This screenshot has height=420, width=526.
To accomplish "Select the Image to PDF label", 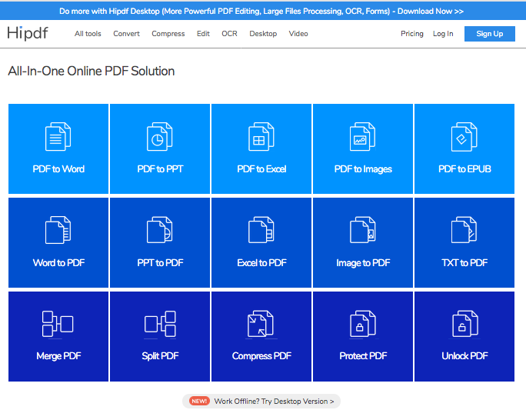I will click(363, 263).
